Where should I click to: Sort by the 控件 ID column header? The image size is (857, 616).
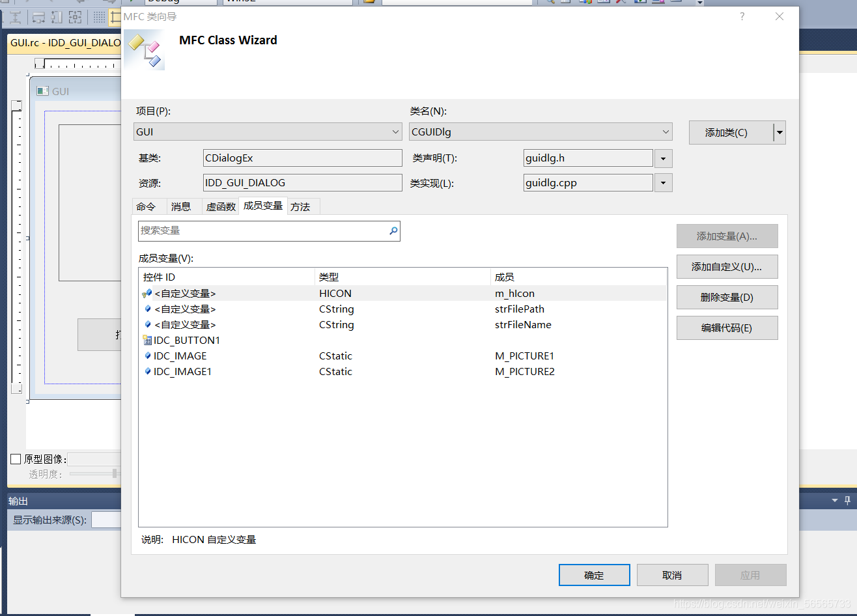[x=227, y=277]
